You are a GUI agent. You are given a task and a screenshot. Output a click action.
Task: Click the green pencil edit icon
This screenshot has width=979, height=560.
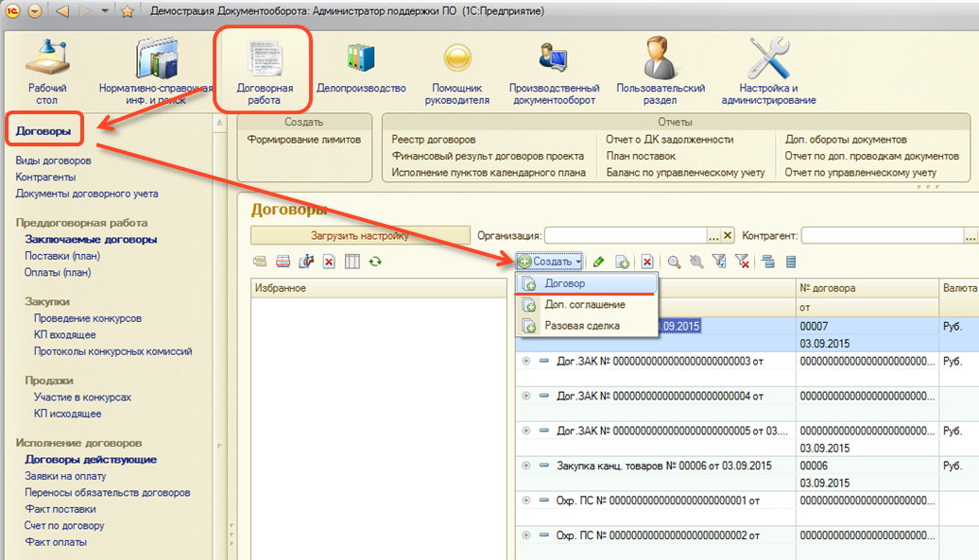[x=598, y=262]
